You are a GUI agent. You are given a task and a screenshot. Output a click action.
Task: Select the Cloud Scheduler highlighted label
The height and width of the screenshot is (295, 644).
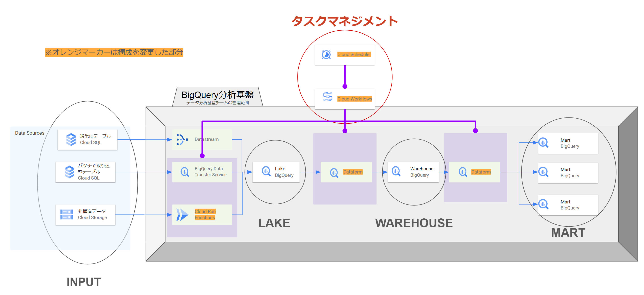pyautogui.click(x=354, y=54)
